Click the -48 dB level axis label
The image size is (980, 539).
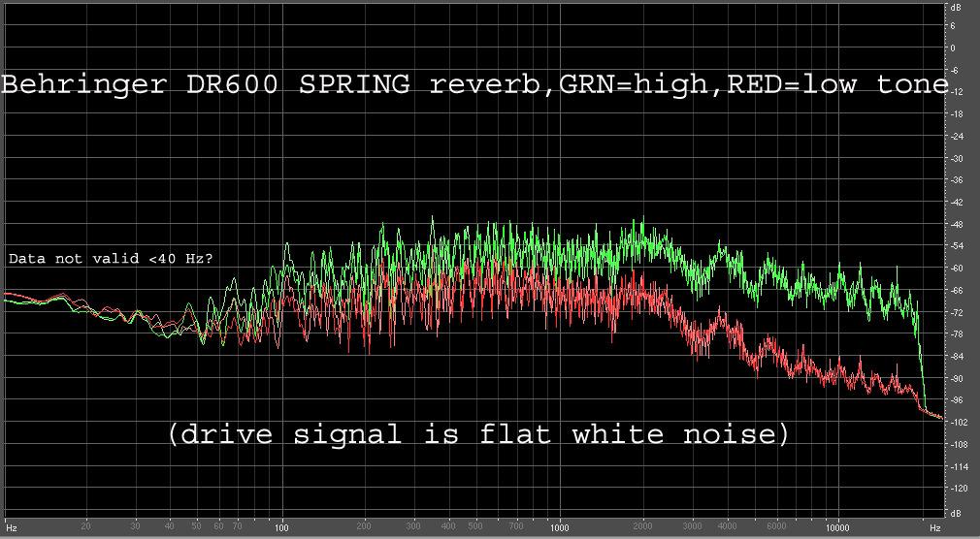[957, 224]
